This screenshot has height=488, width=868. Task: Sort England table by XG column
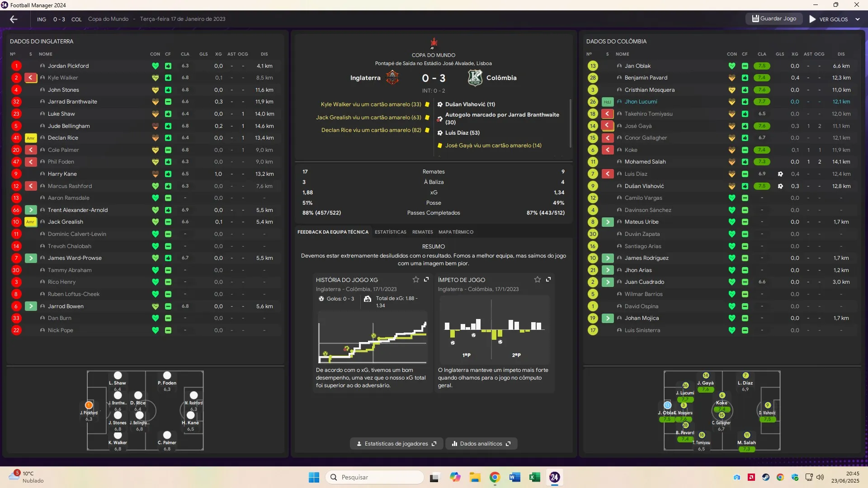coord(218,54)
